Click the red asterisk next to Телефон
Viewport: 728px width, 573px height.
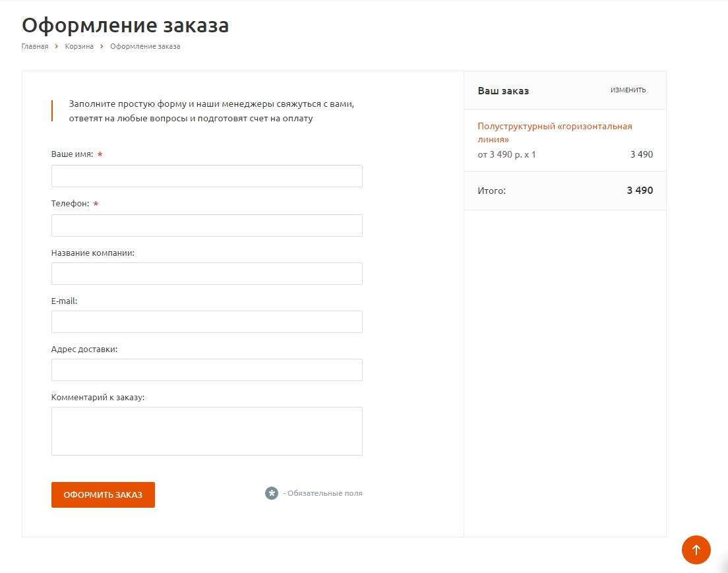point(96,204)
